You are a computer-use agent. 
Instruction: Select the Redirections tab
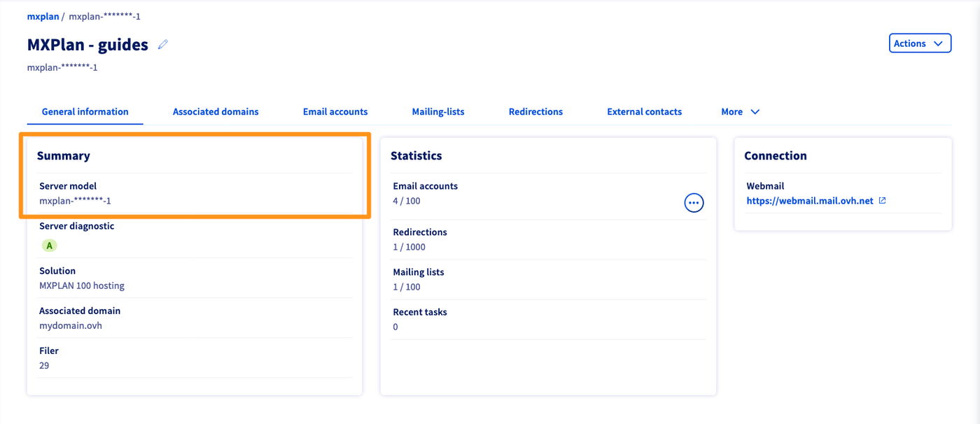click(x=535, y=112)
